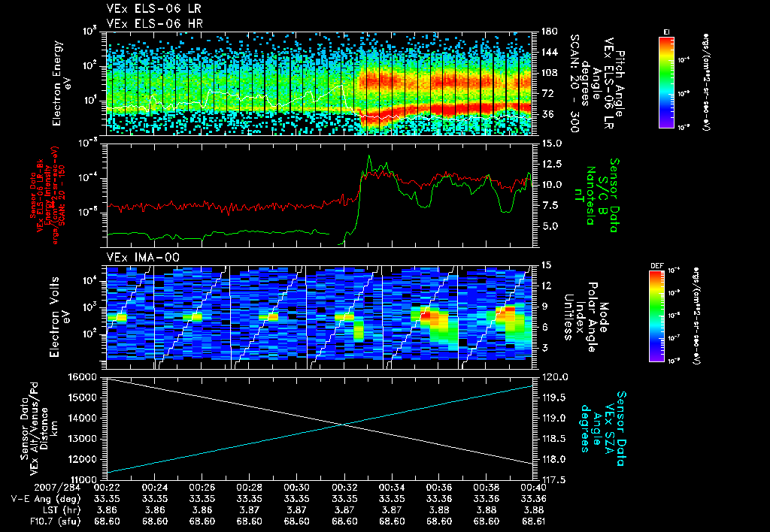Click the '118.5' SZA tick label
The width and height of the screenshot is (770, 532).
[x=554, y=440]
